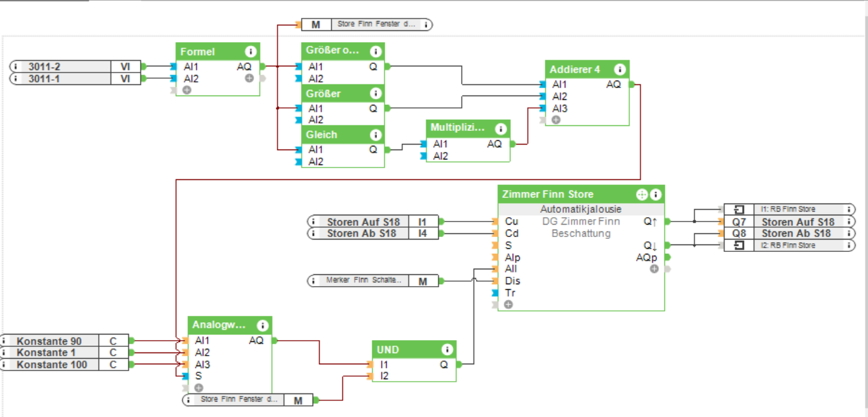The width and height of the screenshot is (868, 417).
Task: Click info icon of Konstante 1
Action: 4,352
